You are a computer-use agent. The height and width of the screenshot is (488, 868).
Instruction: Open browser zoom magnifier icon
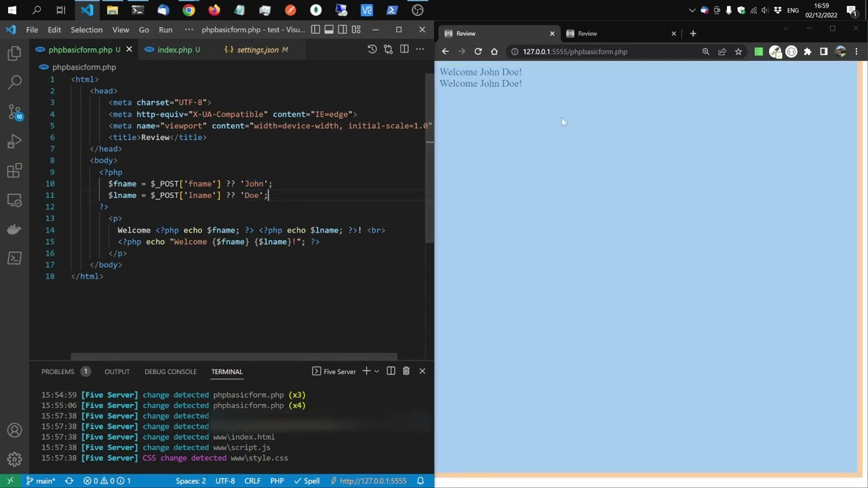point(706,52)
